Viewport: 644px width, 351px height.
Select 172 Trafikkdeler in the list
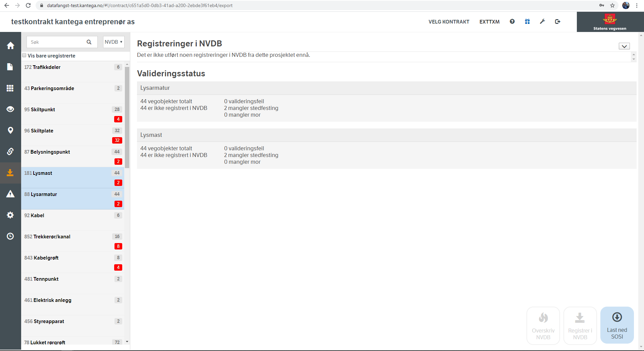(73, 72)
